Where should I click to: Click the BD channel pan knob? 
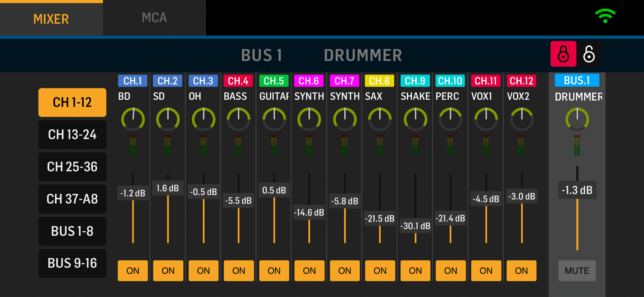133,119
